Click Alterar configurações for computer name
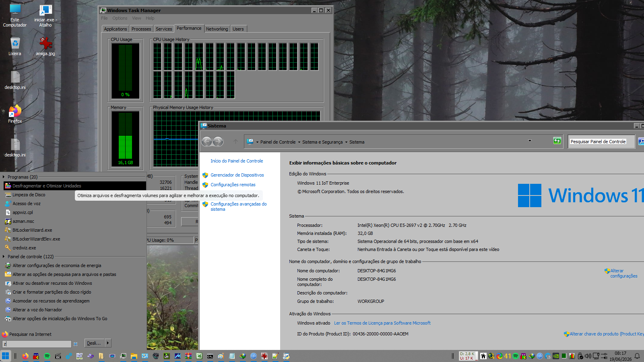The width and height of the screenshot is (644, 362). 623,274
